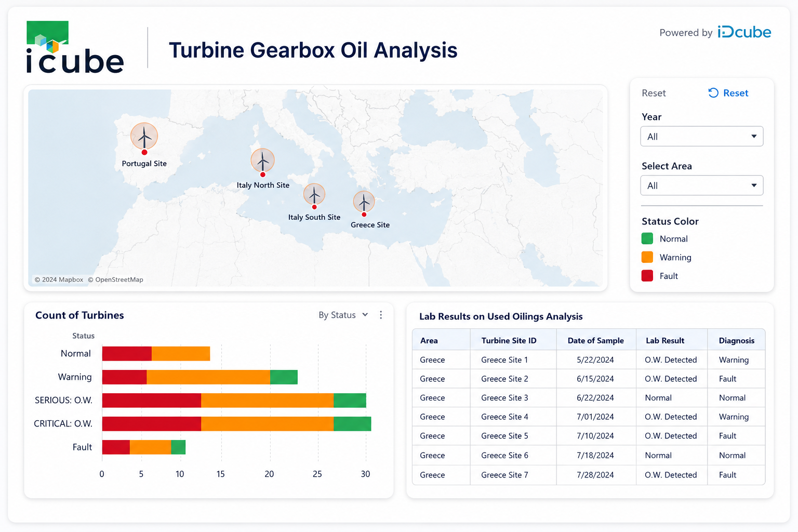Open the Year dropdown
Image resolution: width=798 pixels, height=532 pixels.
point(702,137)
